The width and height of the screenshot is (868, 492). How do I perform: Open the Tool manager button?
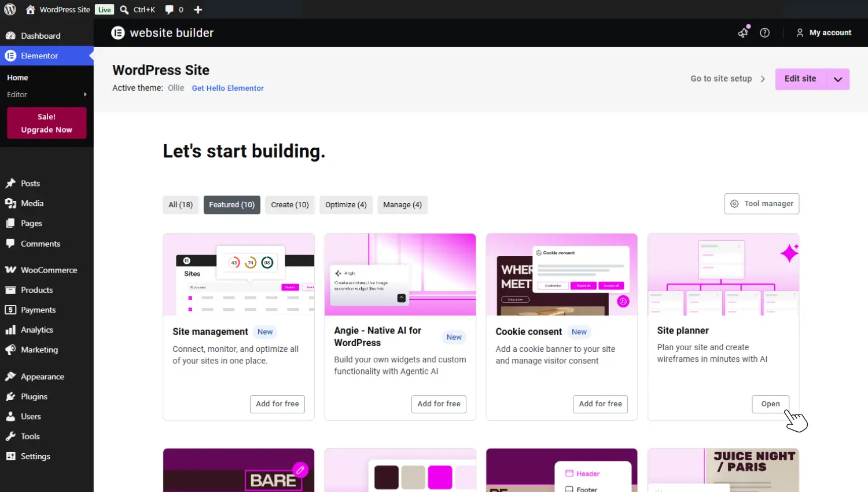[762, 204]
